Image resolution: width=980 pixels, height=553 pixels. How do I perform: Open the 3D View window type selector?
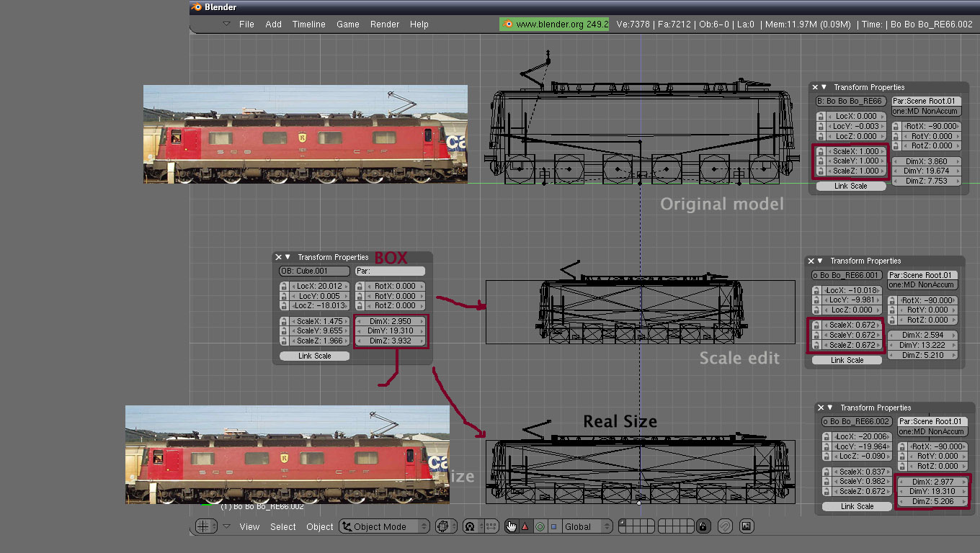pos(205,526)
